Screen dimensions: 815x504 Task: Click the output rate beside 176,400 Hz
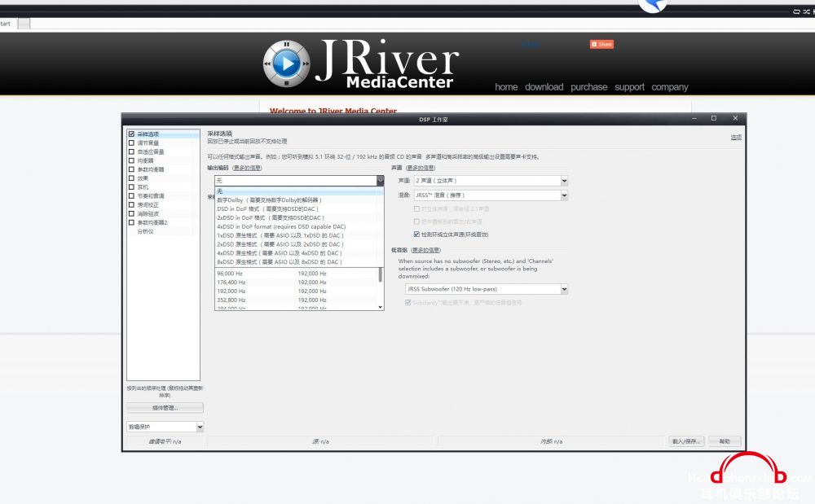(312, 283)
